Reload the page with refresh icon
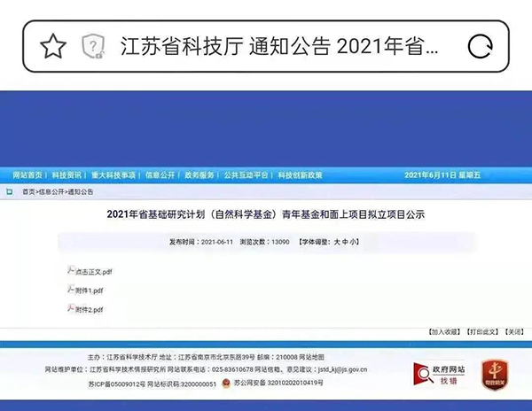 click(480, 45)
